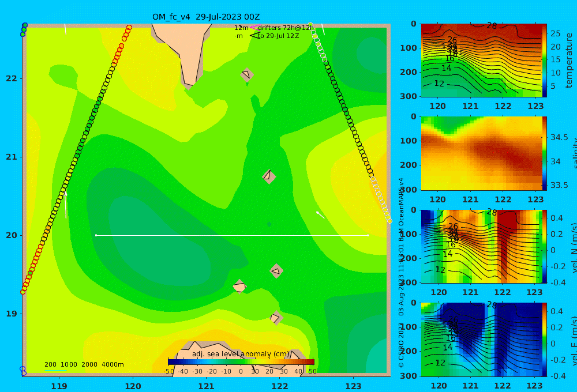This screenshot has height=392, width=577.
Task: Click the white horizontal transect line at 20N
Action: (232, 235)
